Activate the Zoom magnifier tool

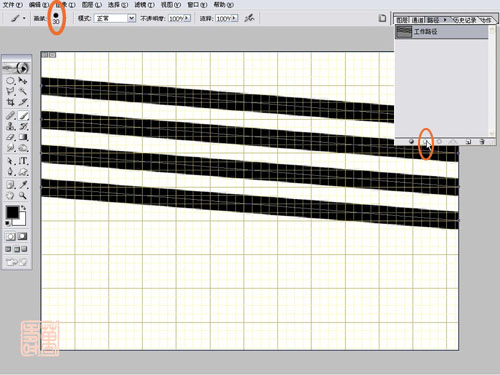point(23,195)
